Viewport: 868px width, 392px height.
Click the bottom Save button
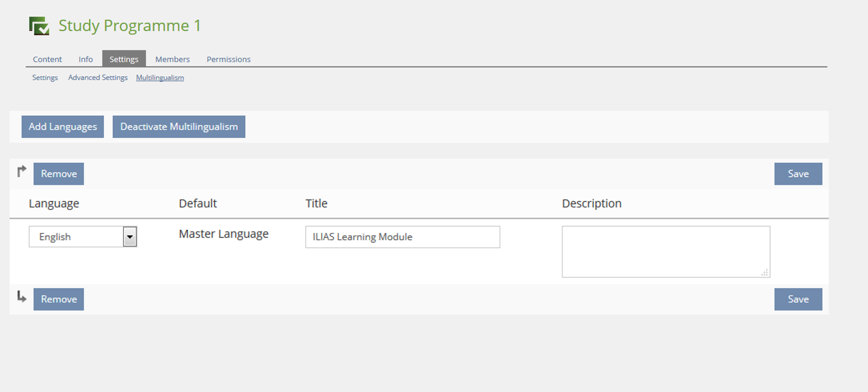798,299
